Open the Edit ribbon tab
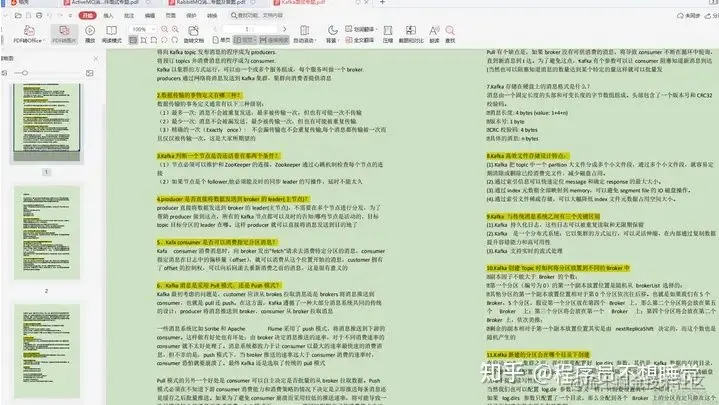Screen dimensions: 719x405 149,16
